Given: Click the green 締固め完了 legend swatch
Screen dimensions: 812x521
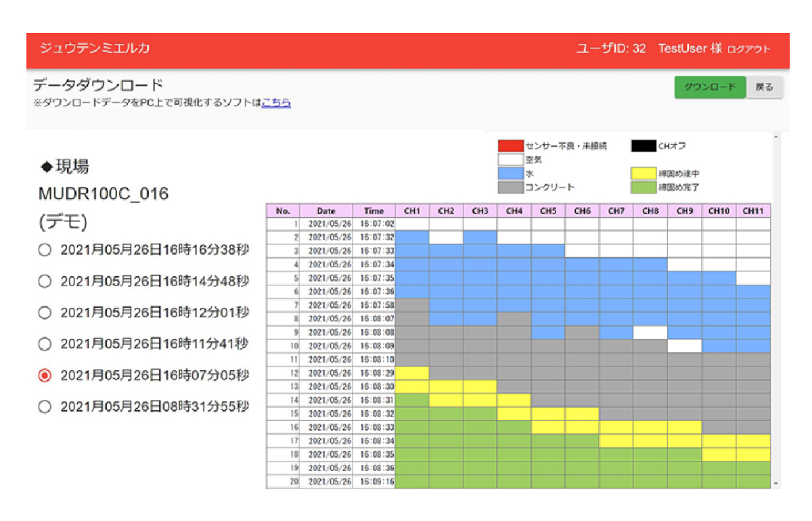Looking at the screenshot, I should (x=644, y=187).
